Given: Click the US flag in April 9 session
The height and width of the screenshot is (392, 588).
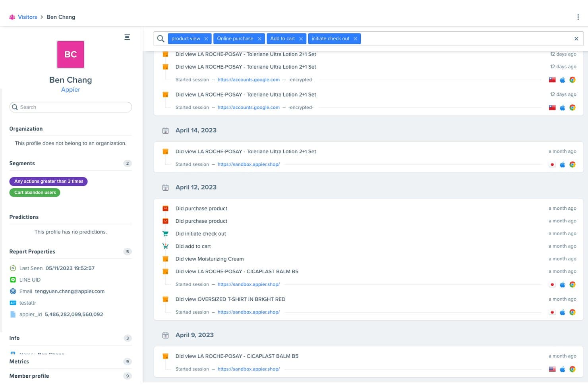Looking at the screenshot, I should pyautogui.click(x=552, y=369).
